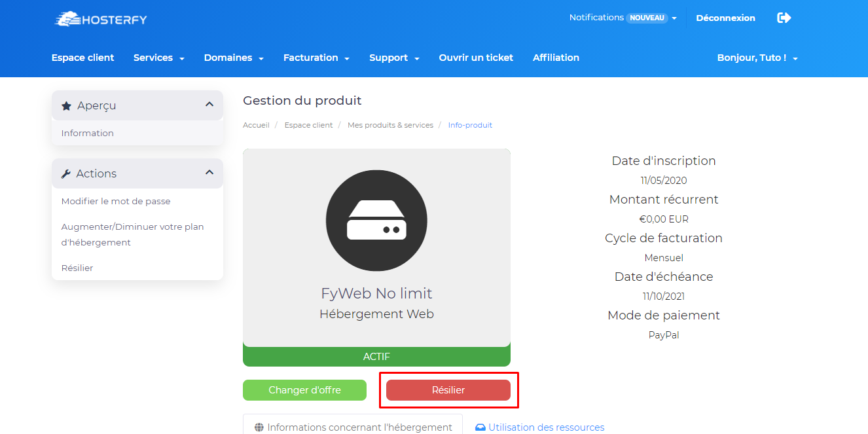Click the recurring amount €0,00 EUR
Viewport: 868px width, 434px height.
tap(664, 219)
